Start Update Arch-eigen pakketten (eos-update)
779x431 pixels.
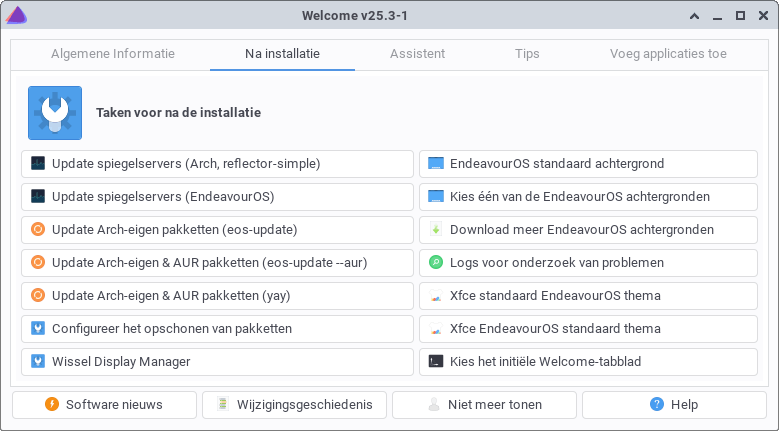(x=217, y=229)
